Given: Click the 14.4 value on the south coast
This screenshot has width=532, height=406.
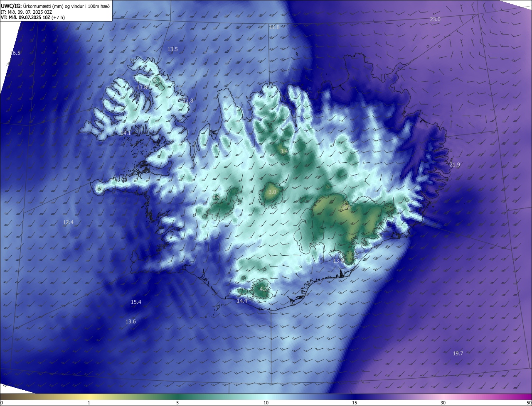Looking at the screenshot, I should [242, 301].
